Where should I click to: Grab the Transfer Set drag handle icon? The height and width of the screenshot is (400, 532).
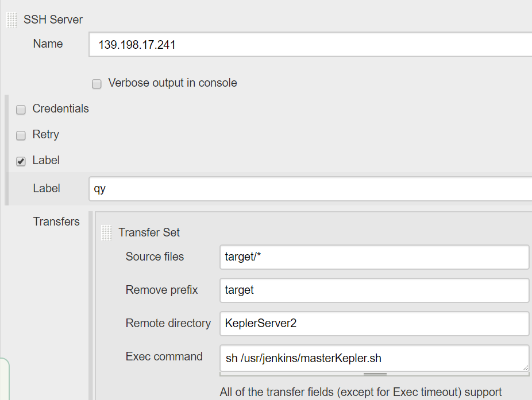point(106,233)
